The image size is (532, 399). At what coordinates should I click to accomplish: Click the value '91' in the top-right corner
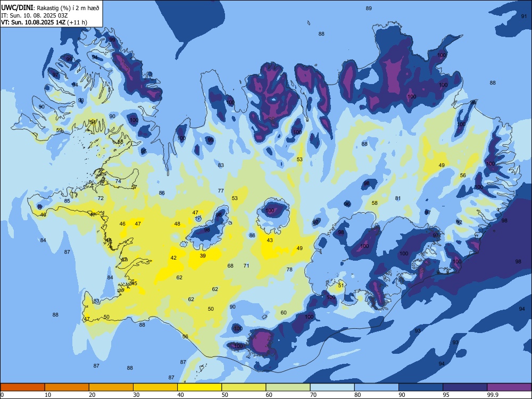[x=524, y=16]
